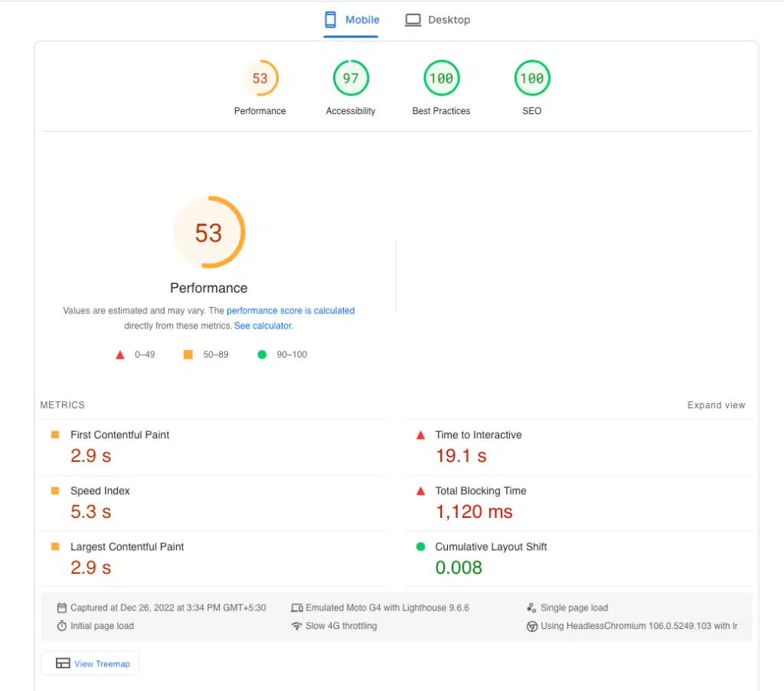Click the red Time to Interactive triangle
This screenshot has width=784, height=691.
(x=420, y=434)
